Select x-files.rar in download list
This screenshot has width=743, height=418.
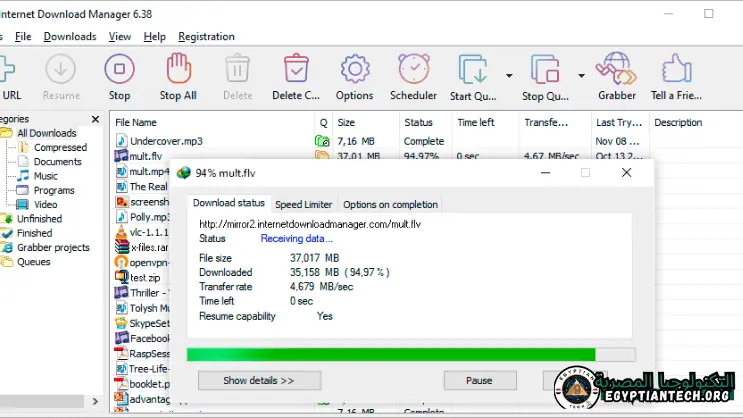[x=149, y=247]
